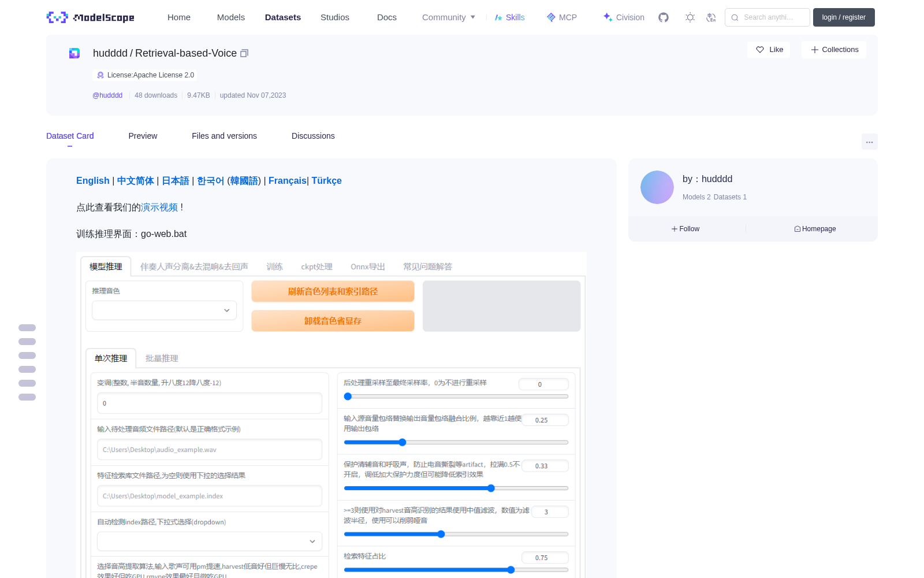
Task: Open the 演示视频 demo video link
Action: (x=159, y=208)
